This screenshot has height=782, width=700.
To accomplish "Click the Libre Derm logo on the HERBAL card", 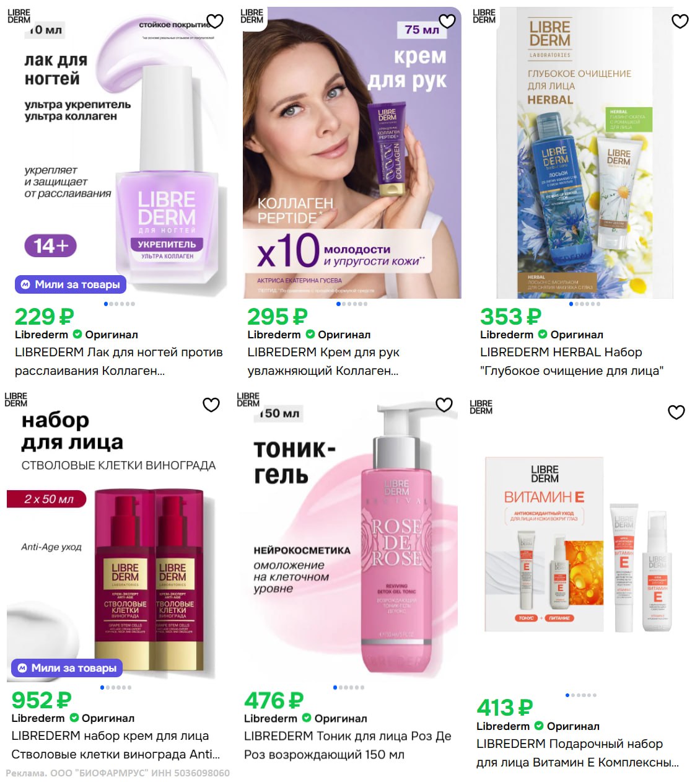I will (x=484, y=16).
